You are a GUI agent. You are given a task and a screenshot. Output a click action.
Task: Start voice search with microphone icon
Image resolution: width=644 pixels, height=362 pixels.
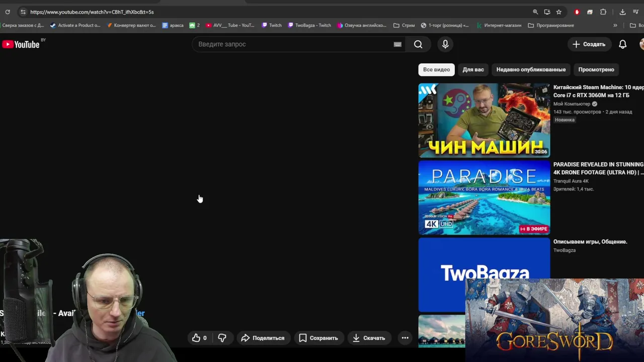445,44
